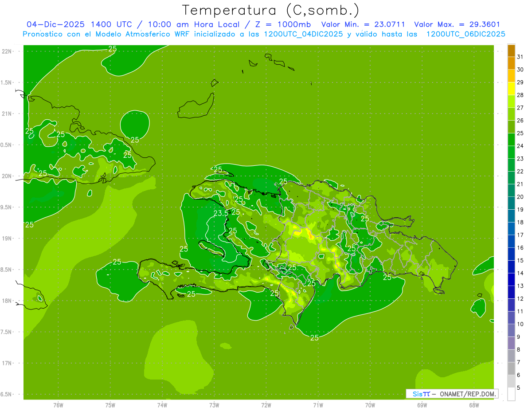Click the white legend swatch below 5
This screenshot has width=532, height=411.
[x=511, y=394]
